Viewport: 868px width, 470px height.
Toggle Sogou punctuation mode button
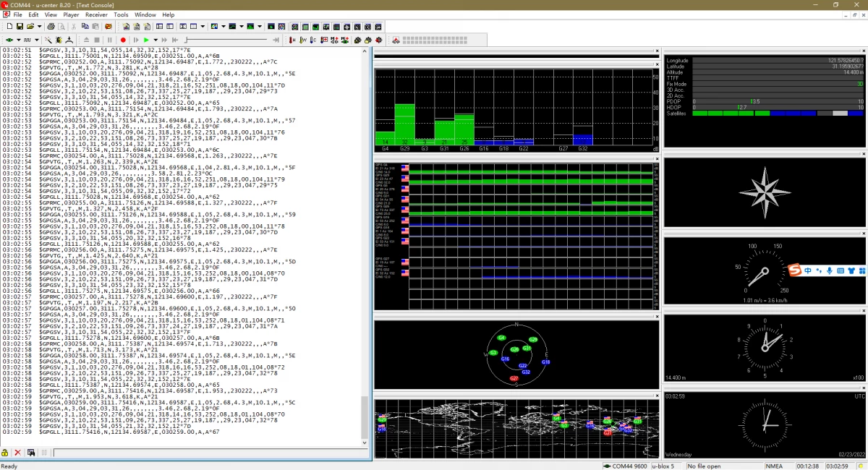[819, 270]
